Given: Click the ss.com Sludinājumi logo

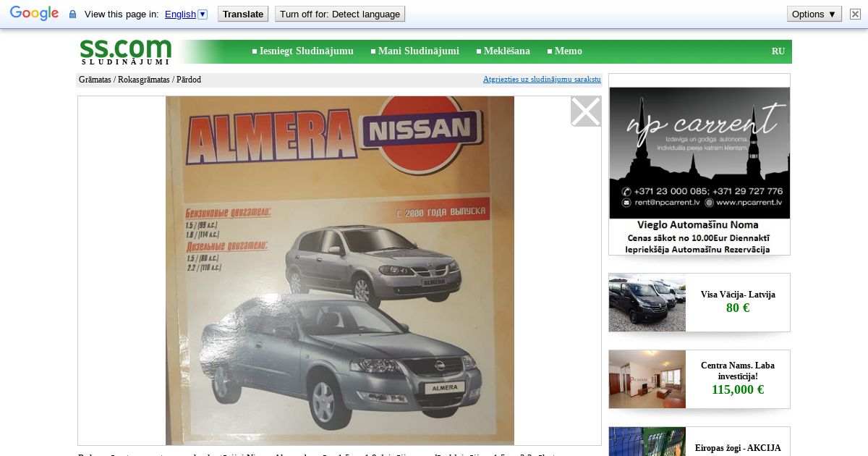Looking at the screenshot, I should [125, 51].
